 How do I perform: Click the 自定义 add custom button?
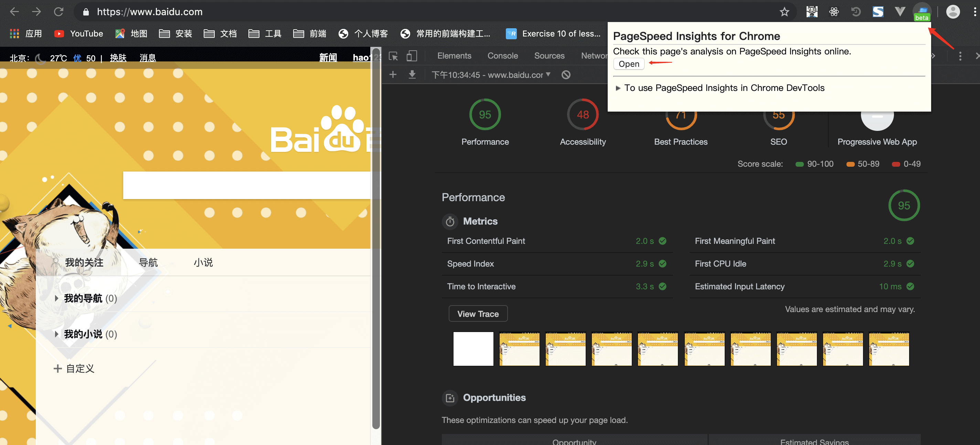[x=74, y=369]
